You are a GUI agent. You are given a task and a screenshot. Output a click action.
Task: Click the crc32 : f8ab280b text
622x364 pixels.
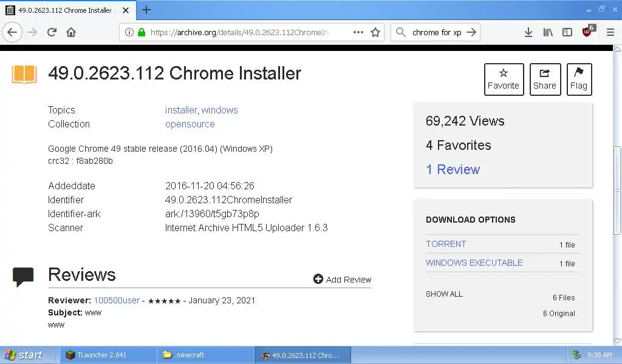click(80, 161)
